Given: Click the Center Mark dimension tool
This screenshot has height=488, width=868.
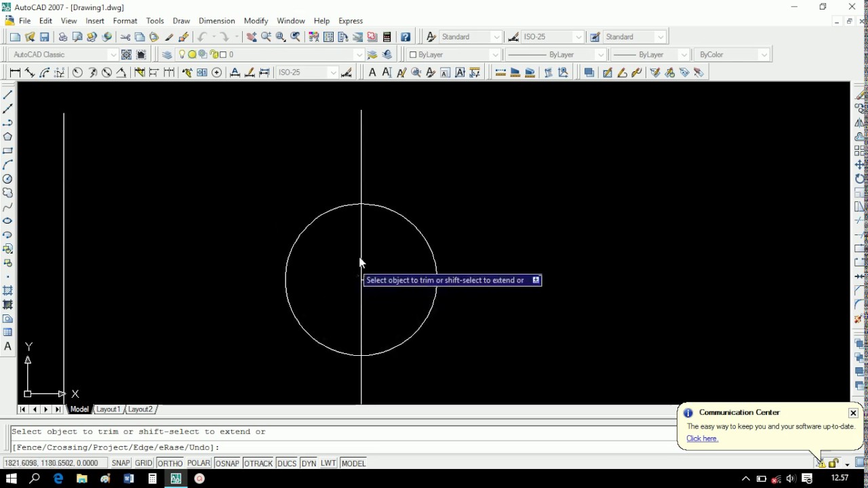Looking at the screenshot, I should tap(217, 72).
